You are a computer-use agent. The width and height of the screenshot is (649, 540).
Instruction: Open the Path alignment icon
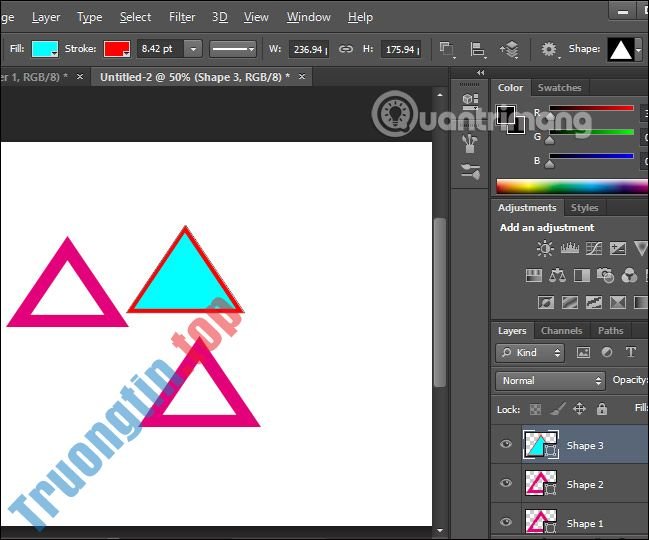478,49
